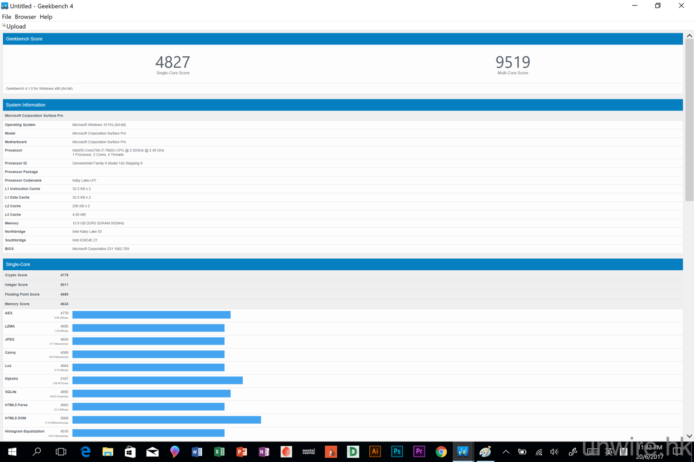This screenshot has height=462, width=694.
Task: Open File Explorer from the taskbar
Action: pyautogui.click(x=108, y=452)
